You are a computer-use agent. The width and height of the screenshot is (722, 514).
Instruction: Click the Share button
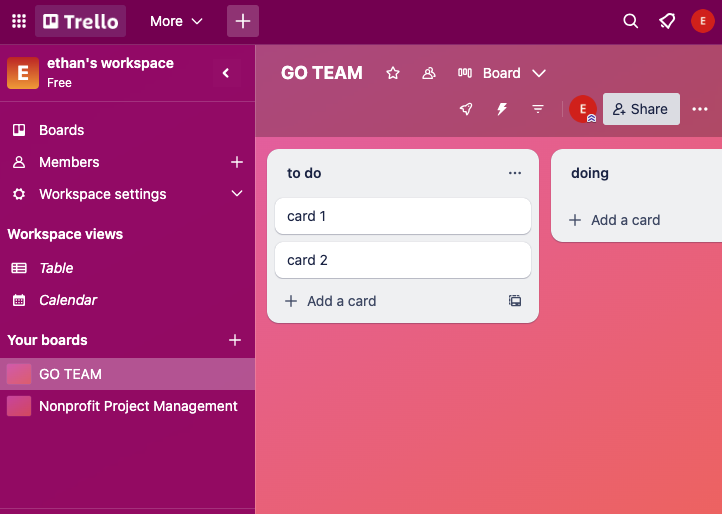point(641,109)
